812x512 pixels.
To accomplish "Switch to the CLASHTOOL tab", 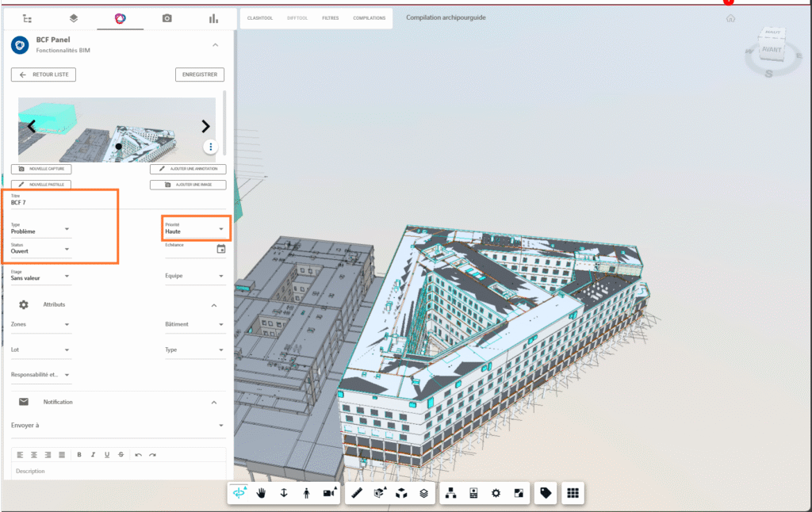I will pyautogui.click(x=259, y=17).
